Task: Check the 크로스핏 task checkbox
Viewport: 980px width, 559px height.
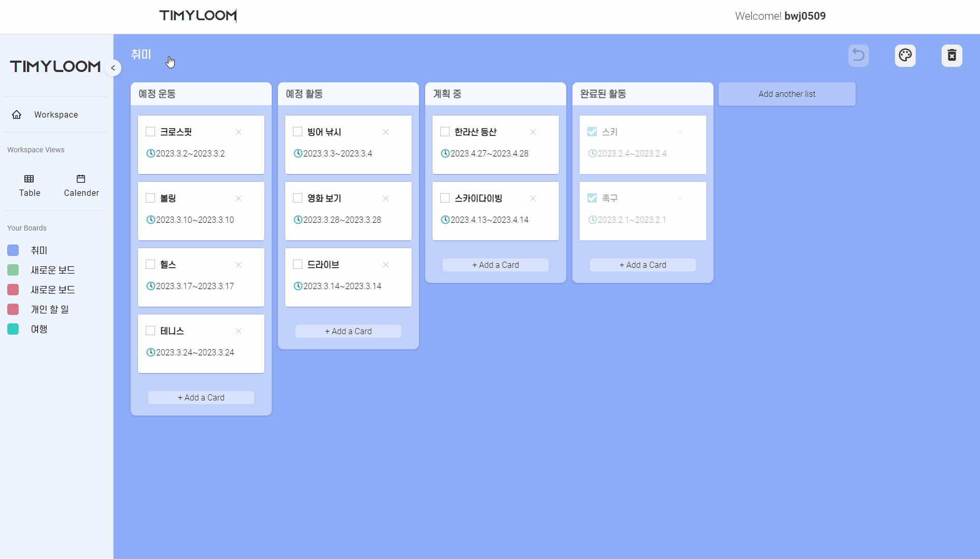Action: tap(150, 132)
